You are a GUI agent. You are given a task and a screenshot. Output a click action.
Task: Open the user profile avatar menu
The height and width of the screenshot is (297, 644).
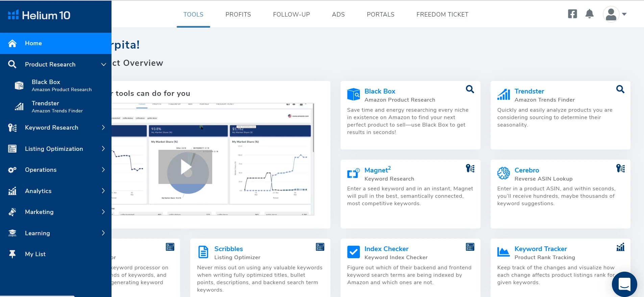tap(611, 14)
